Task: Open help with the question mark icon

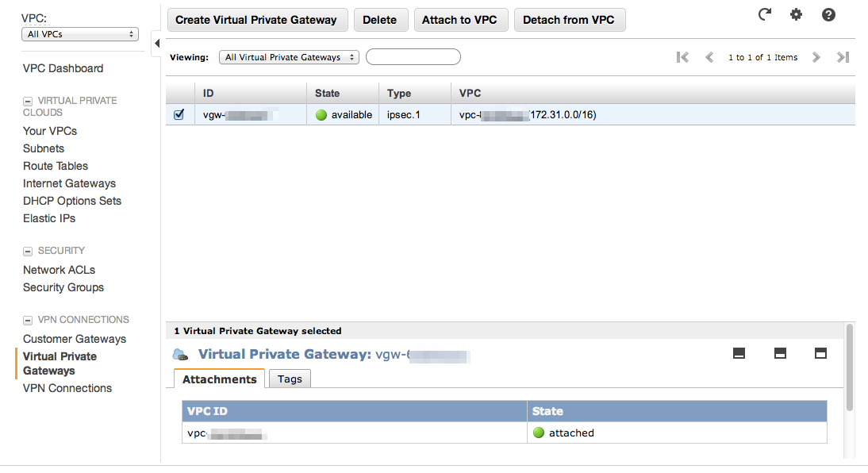Action: click(x=828, y=15)
